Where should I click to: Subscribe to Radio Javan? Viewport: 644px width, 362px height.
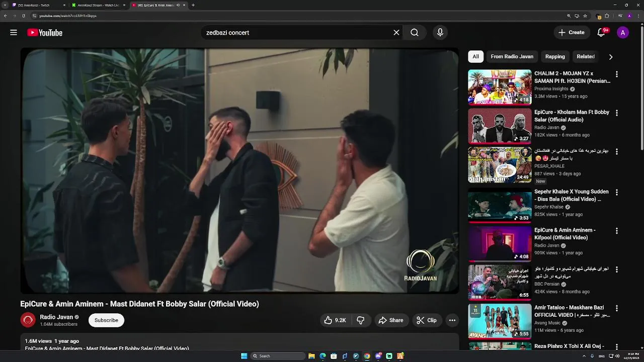[x=106, y=320]
